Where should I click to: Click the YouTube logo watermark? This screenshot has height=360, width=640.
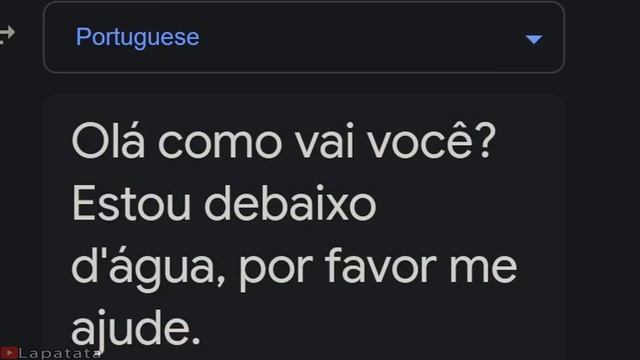[9, 353]
